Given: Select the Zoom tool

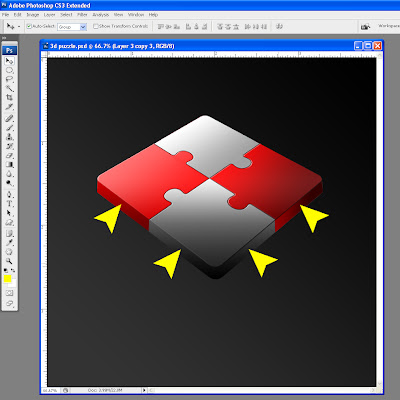Looking at the screenshot, I should click(x=9, y=261).
